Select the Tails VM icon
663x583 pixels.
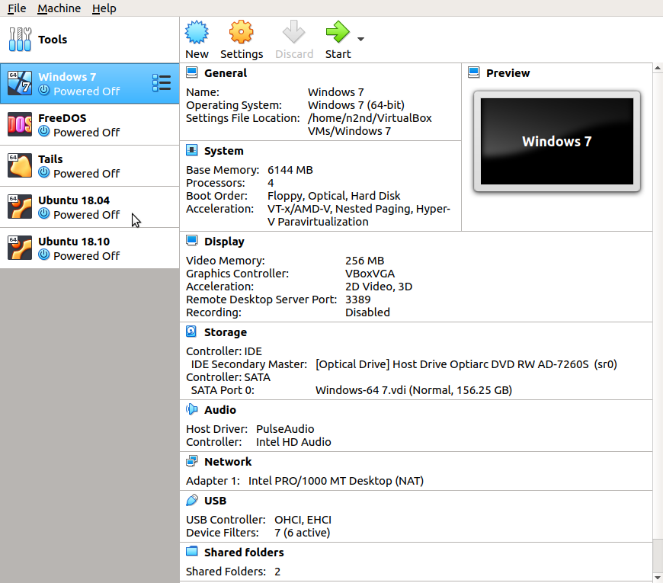point(20,165)
